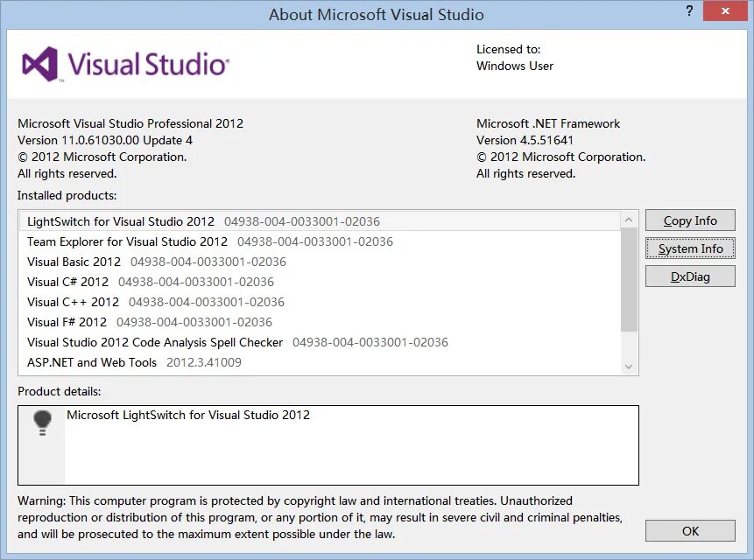Confirm the dialog with OK
Viewport: 754px width, 560px height.
point(690,531)
